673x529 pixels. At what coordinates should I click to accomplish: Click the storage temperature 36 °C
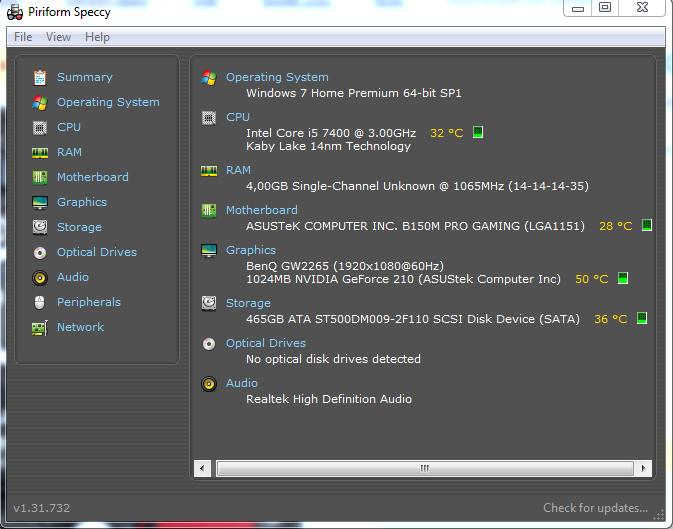[611, 319]
